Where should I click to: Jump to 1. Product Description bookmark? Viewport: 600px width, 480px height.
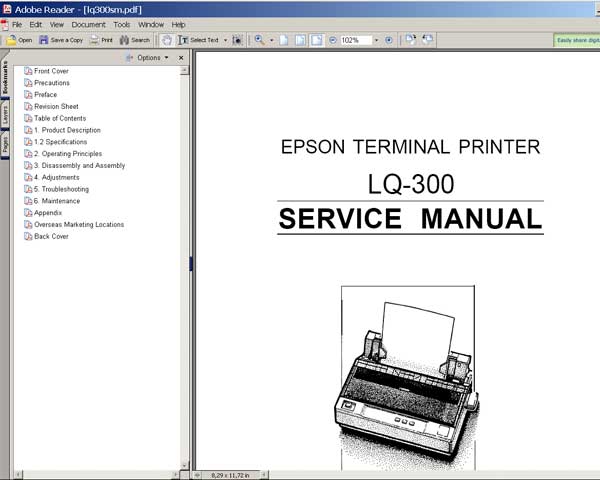click(x=67, y=130)
